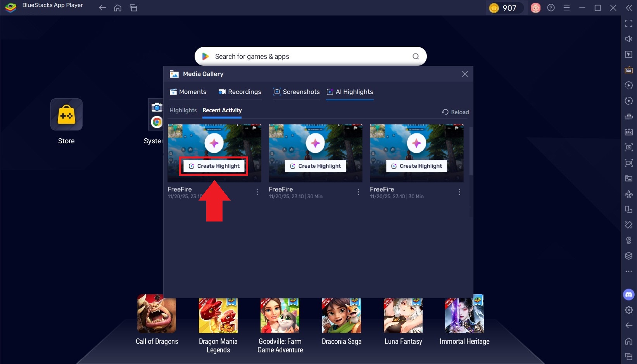Switch to the Moments tab
The image size is (637, 364).
pyautogui.click(x=188, y=92)
